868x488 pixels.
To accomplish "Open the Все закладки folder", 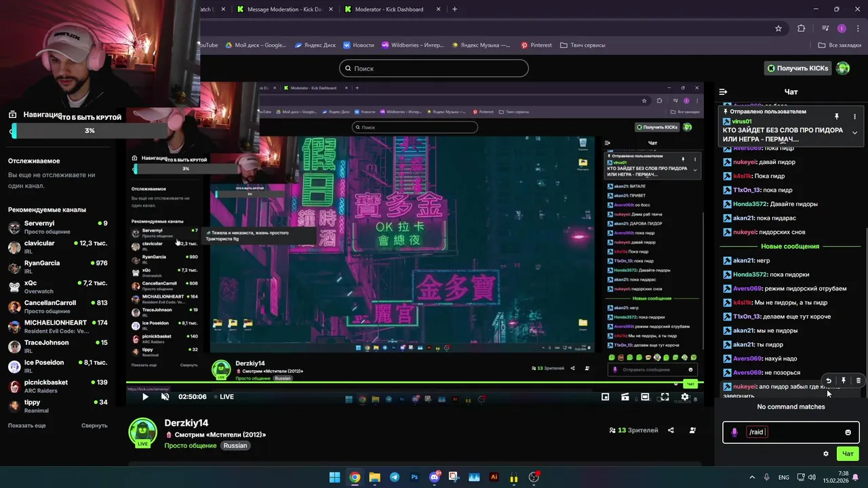I will 840,45.
